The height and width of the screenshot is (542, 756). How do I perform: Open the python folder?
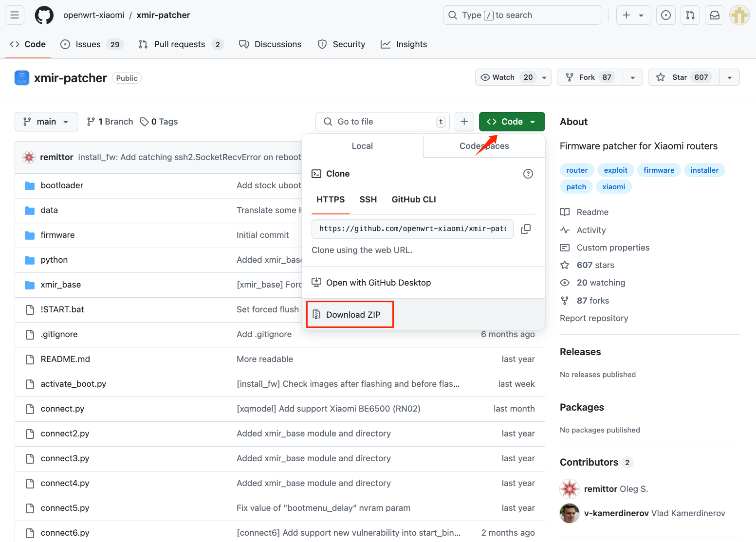pyautogui.click(x=54, y=260)
